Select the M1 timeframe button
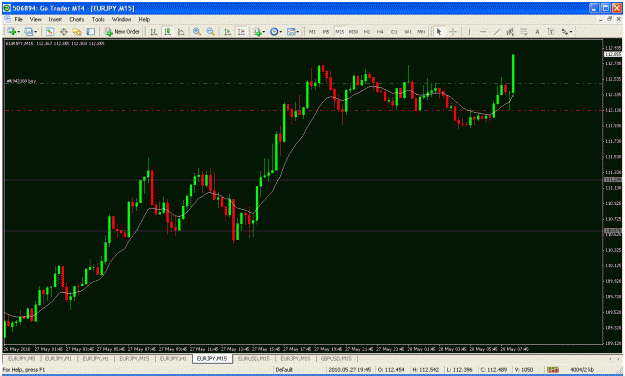The height and width of the screenshot is (376, 625). tap(312, 31)
